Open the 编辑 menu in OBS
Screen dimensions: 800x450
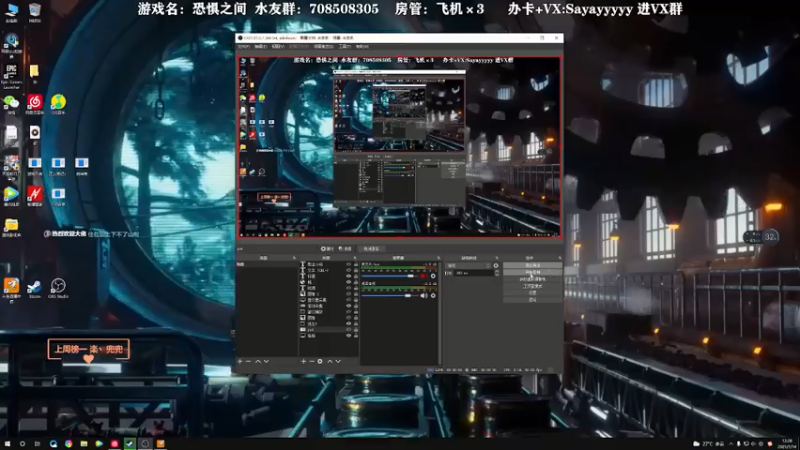(261, 46)
